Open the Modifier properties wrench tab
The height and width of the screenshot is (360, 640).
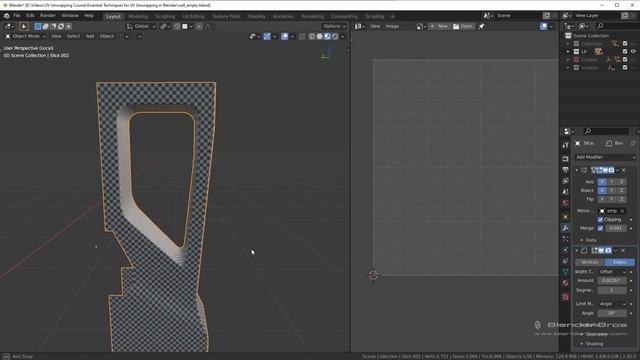click(565, 228)
